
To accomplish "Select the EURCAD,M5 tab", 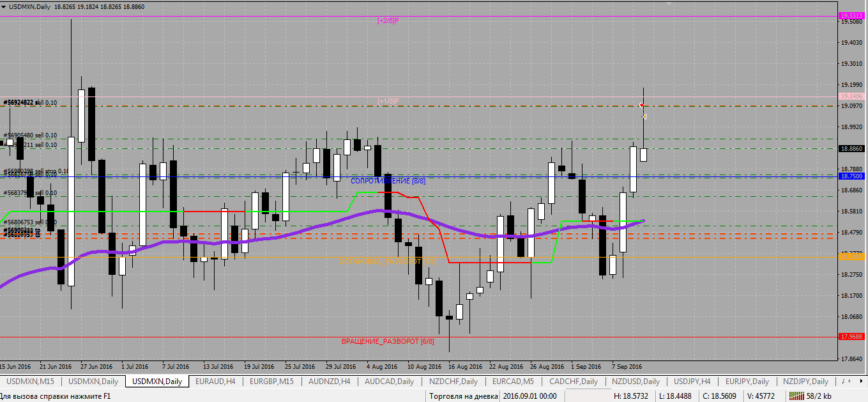I will tap(512, 382).
